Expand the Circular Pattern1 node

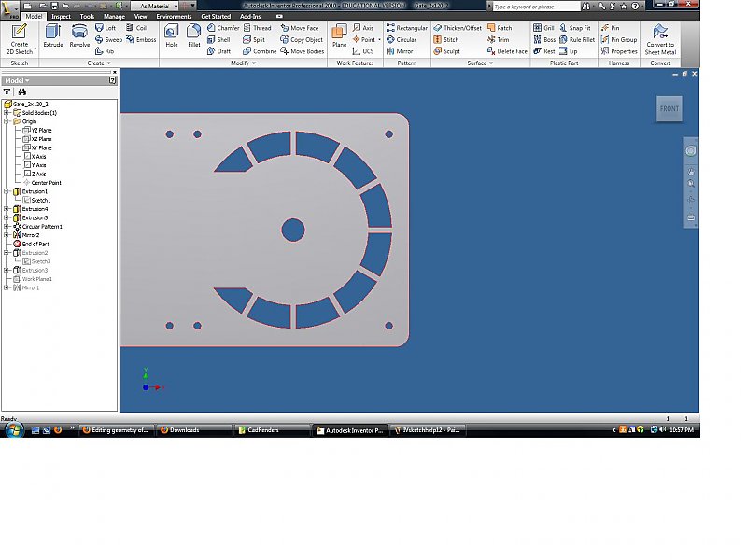(7, 227)
